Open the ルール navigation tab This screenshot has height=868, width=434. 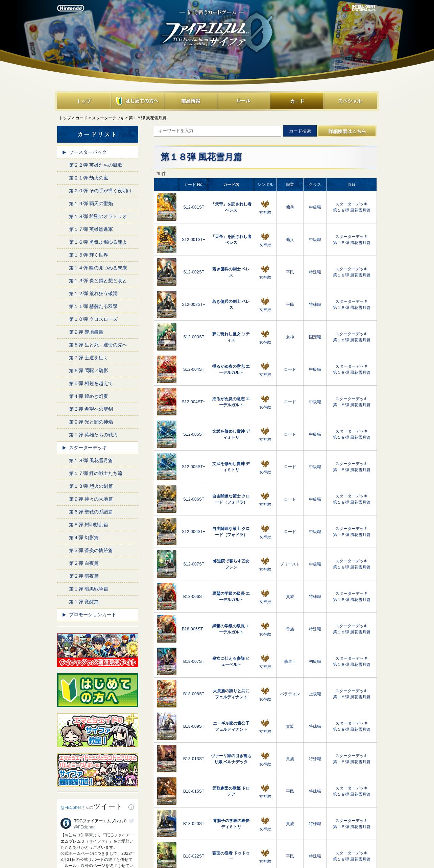click(x=244, y=101)
